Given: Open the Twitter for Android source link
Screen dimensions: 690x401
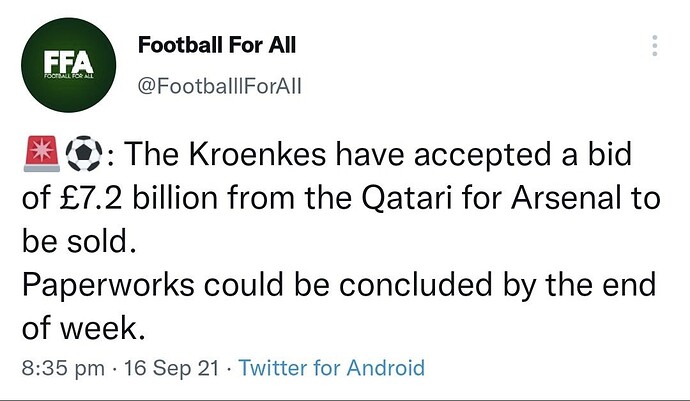Looking at the screenshot, I should (332, 368).
